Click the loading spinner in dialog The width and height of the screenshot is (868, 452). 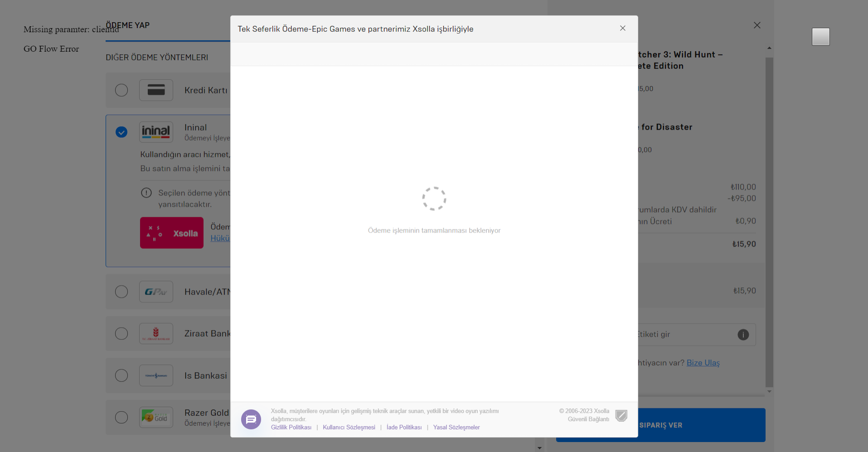[x=434, y=199]
